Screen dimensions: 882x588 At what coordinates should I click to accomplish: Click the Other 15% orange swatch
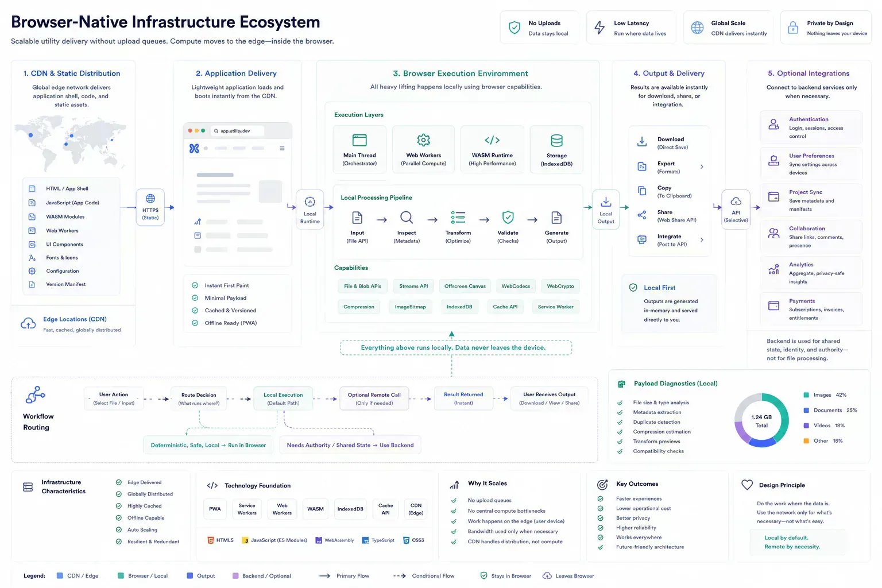pos(806,441)
